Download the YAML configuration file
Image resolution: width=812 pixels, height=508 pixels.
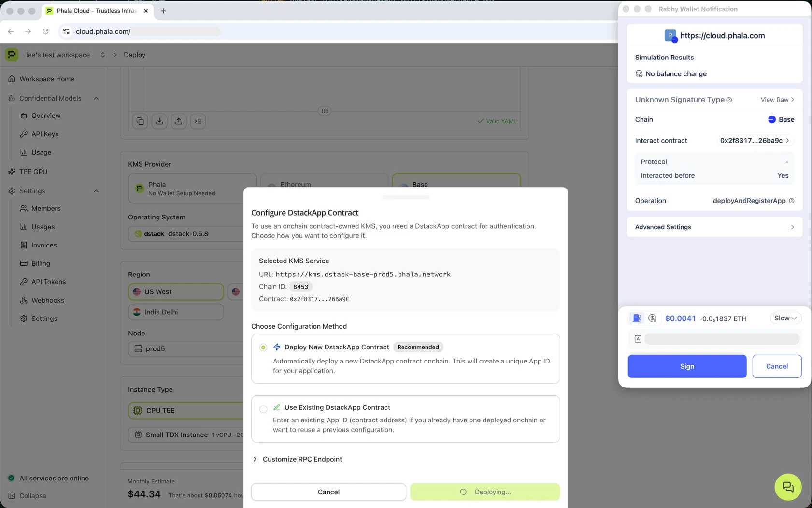pos(159,121)
